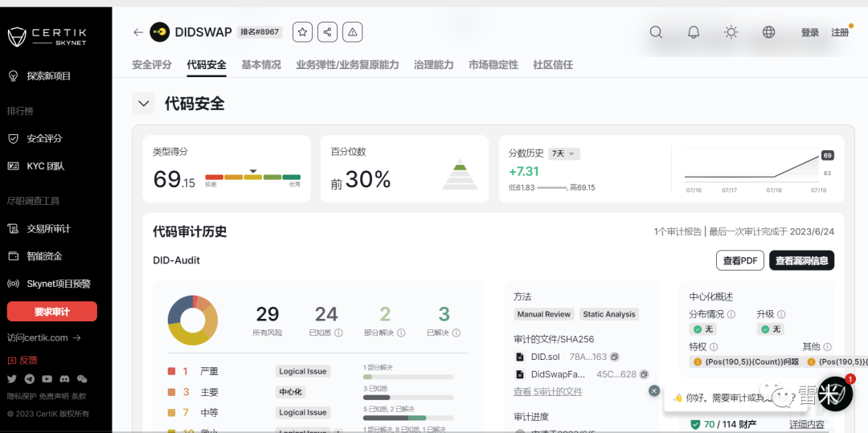Open 隐私保护 link
The height and width of the screenshot is (433, 868).
coord(22,396)
